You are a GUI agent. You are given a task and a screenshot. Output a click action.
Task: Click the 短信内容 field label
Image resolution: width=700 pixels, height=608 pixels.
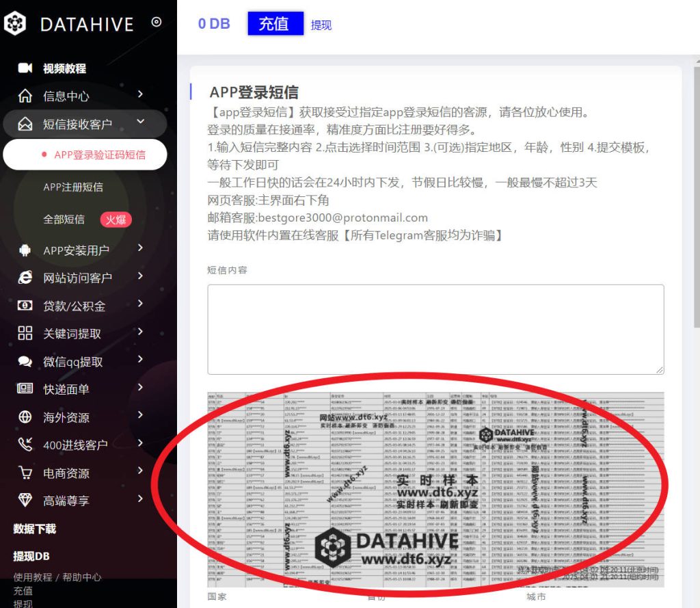(x=227, y=270)
